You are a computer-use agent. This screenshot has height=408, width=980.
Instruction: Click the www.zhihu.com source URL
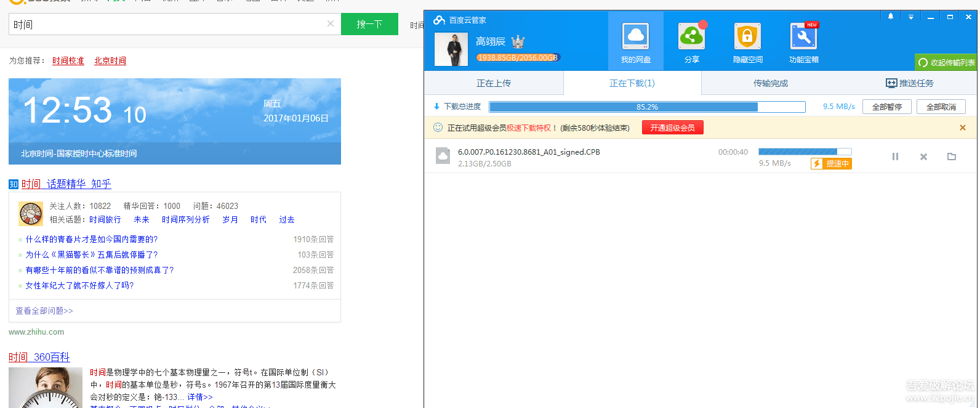36,332
